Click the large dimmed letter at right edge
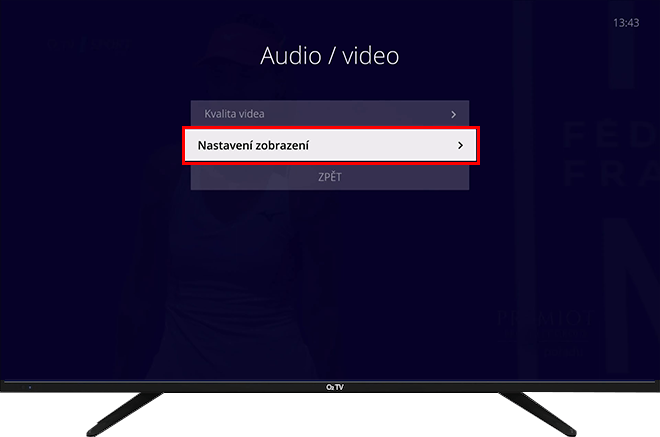 click(625, 260)
